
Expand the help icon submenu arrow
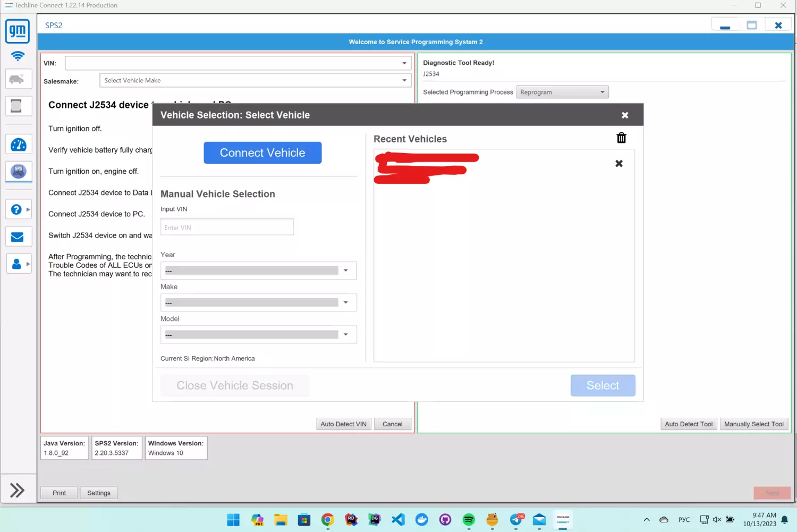[28, 209]
